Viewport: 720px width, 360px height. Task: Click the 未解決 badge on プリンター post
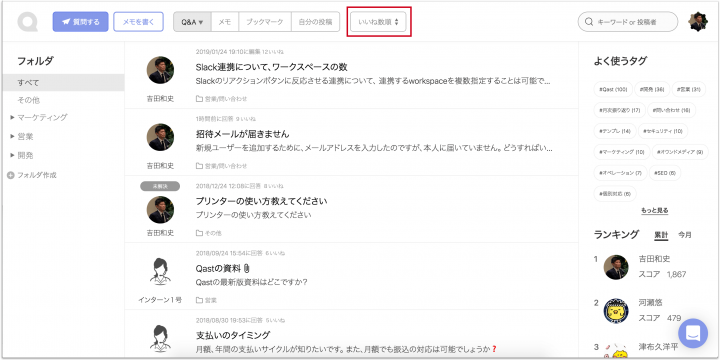click(160, 186)
